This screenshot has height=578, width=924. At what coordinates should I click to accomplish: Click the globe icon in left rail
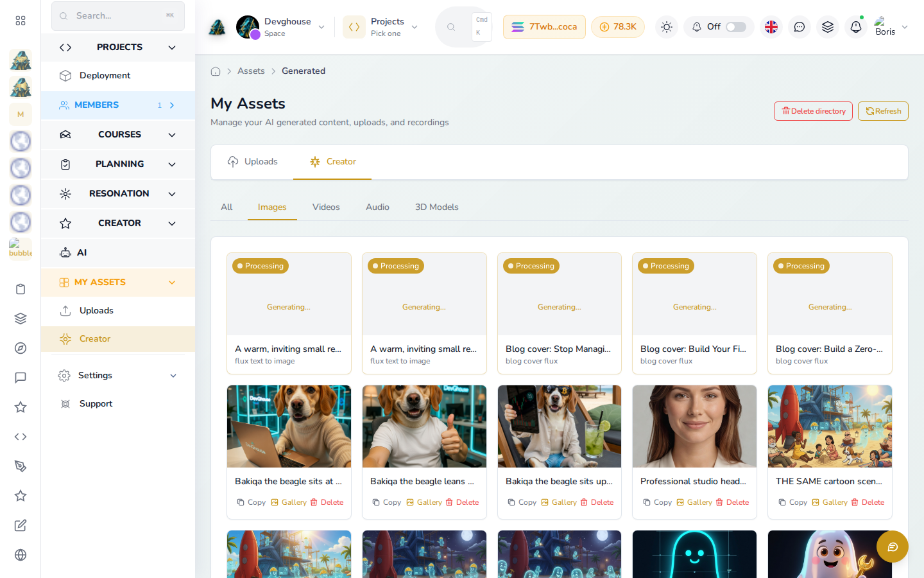tap(21, 555)
